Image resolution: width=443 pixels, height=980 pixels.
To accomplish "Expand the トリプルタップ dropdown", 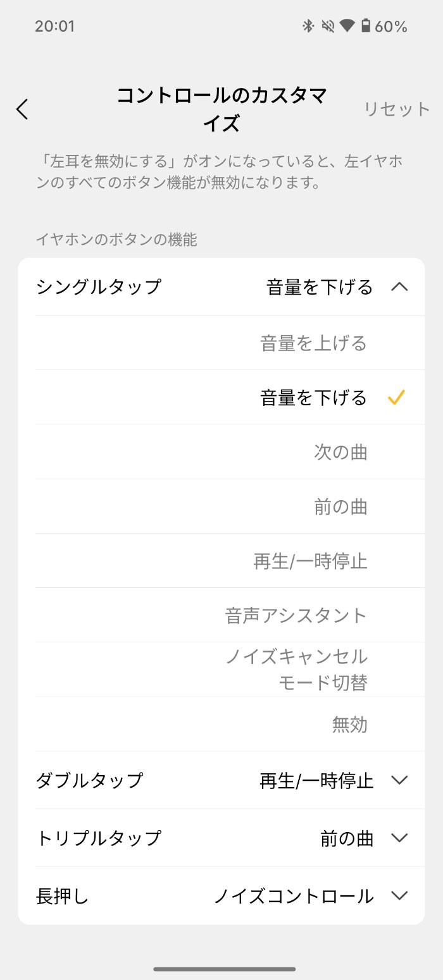I will [x=399, y=838].
